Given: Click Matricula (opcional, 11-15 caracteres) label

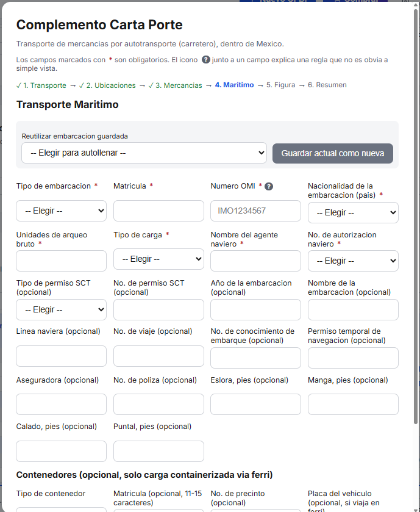Looking at the screenshot, I should pos(158,498).
